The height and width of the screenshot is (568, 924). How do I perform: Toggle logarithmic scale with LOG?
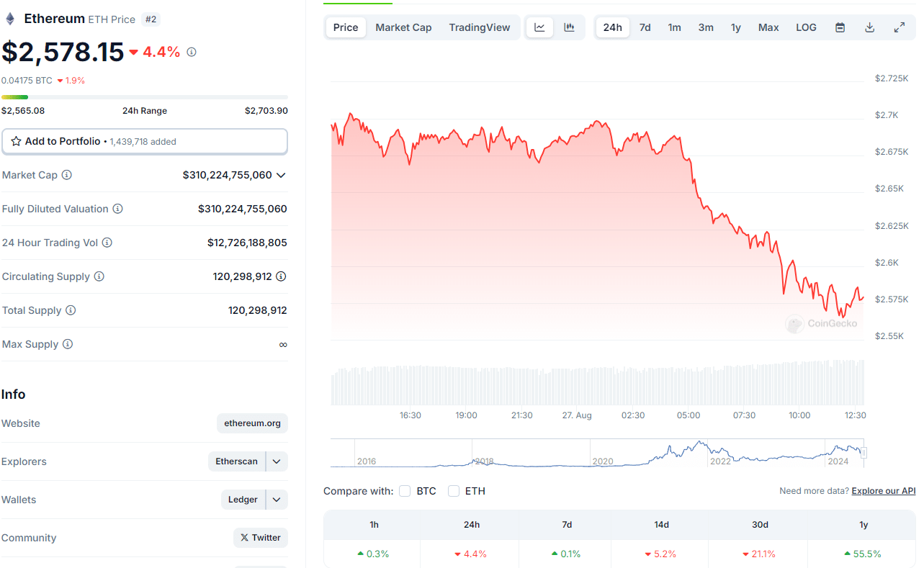[x=806, y=27]
